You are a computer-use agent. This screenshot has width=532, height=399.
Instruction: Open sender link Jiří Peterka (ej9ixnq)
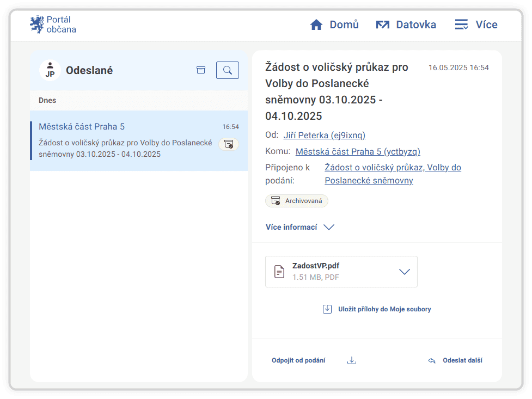(x=324, y=135)
